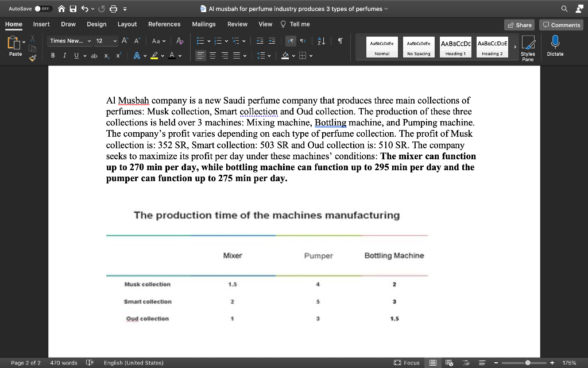Open the Comments button
The width and height of the screenshot is (588, 368).
tap(561, 25)
